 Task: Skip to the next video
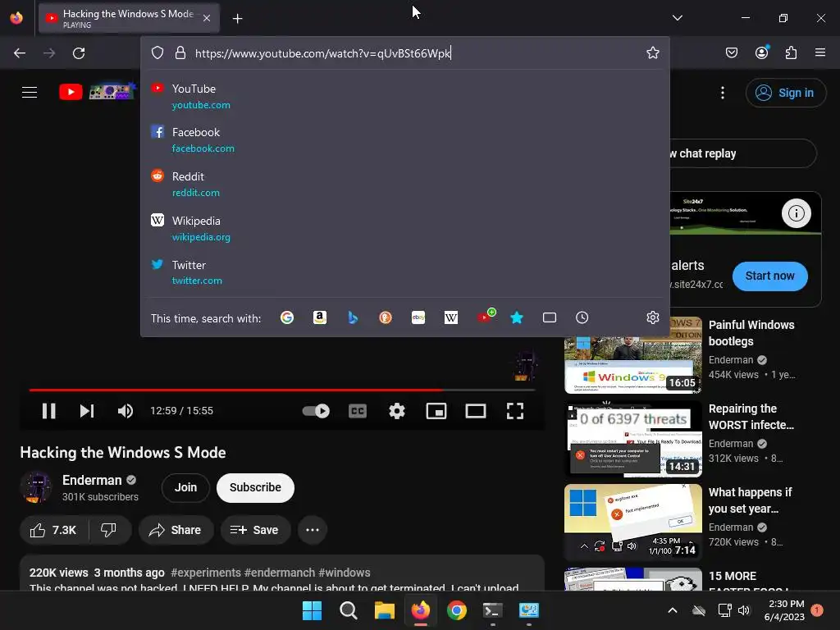[87, 411]
